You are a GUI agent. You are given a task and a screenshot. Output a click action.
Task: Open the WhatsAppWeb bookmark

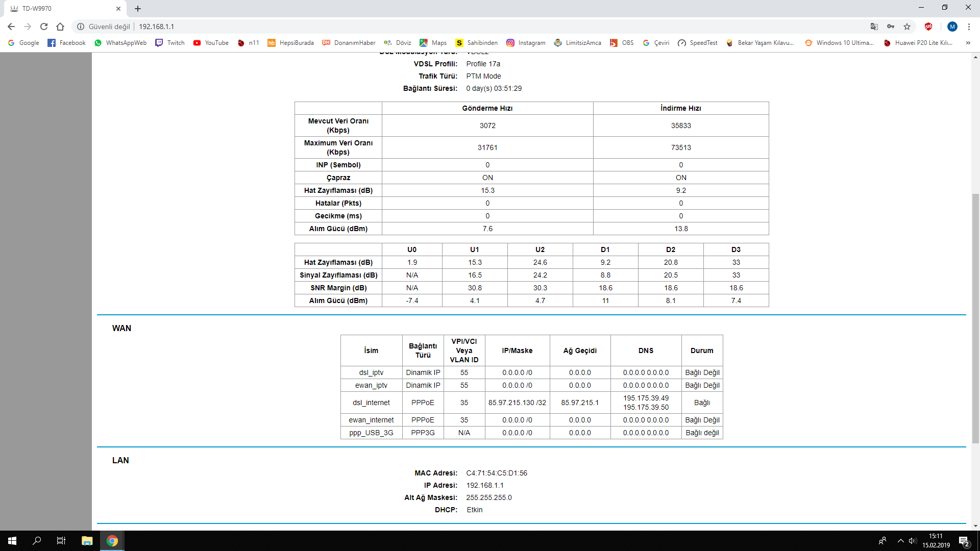click(x=120, y=43)
